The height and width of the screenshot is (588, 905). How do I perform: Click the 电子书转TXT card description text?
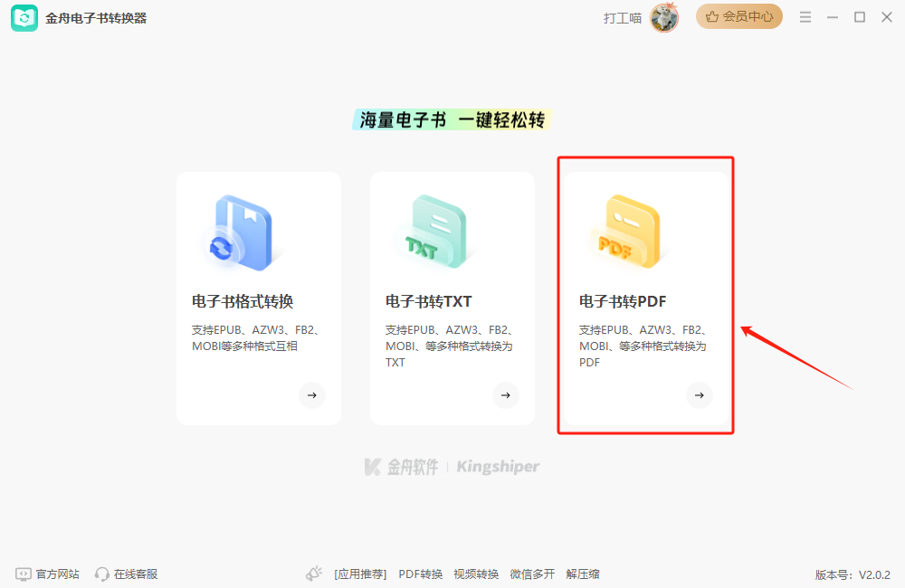tap(450, 346)
